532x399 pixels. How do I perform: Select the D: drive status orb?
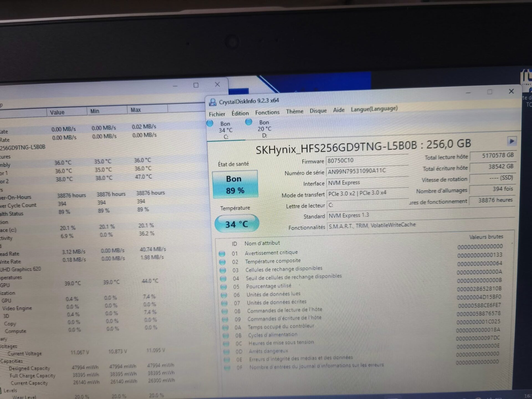click(x=249, y=122)
